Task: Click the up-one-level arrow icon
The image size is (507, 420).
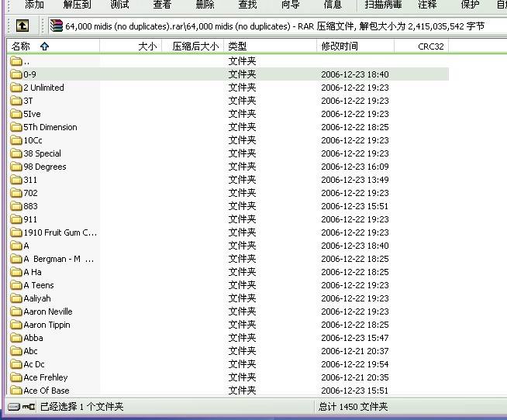Action: [22, 26]
